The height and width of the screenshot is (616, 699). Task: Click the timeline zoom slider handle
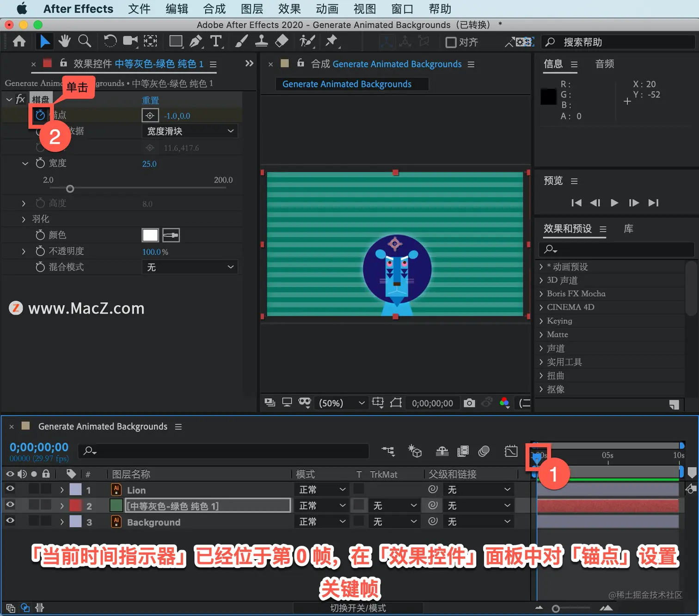click(x=556, y=609)
